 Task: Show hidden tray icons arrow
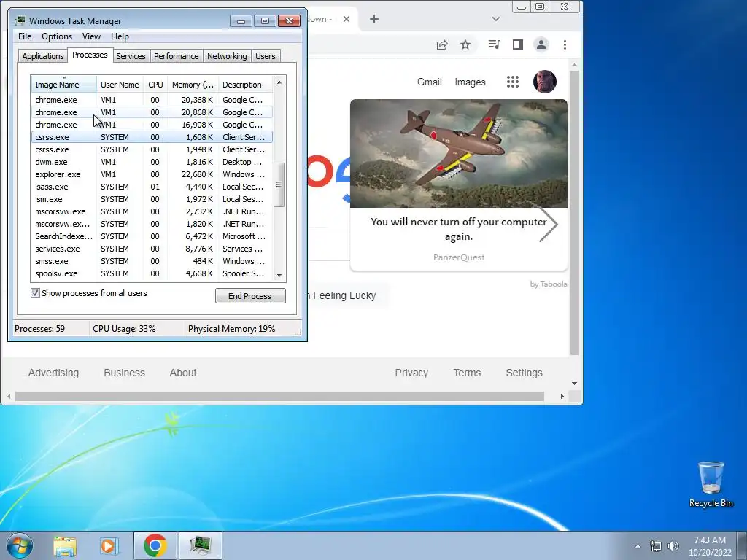[x=638, y=546]
